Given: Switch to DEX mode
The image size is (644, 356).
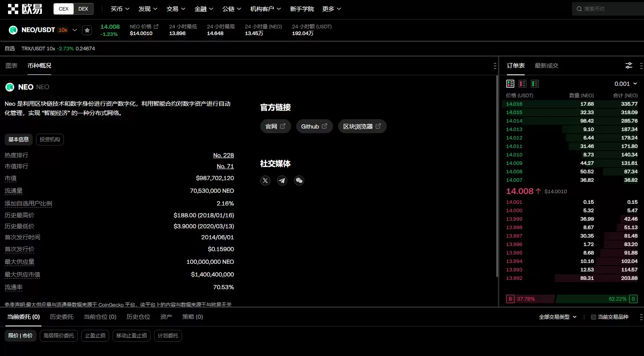Looking at the screenshot, I should click(x=83, y=9).
